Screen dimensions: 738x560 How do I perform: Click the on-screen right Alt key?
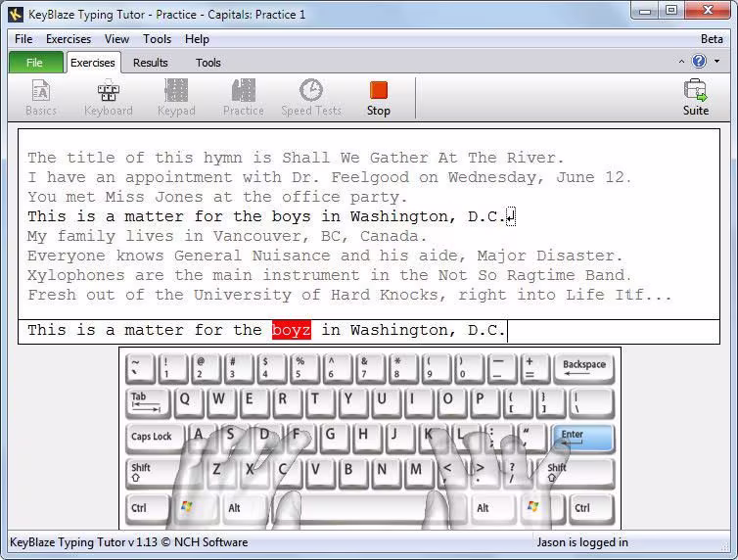point(492,509)
